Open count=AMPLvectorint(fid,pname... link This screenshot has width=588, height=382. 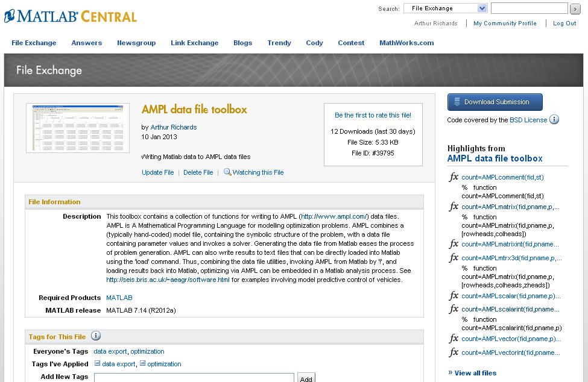[510, 352]
